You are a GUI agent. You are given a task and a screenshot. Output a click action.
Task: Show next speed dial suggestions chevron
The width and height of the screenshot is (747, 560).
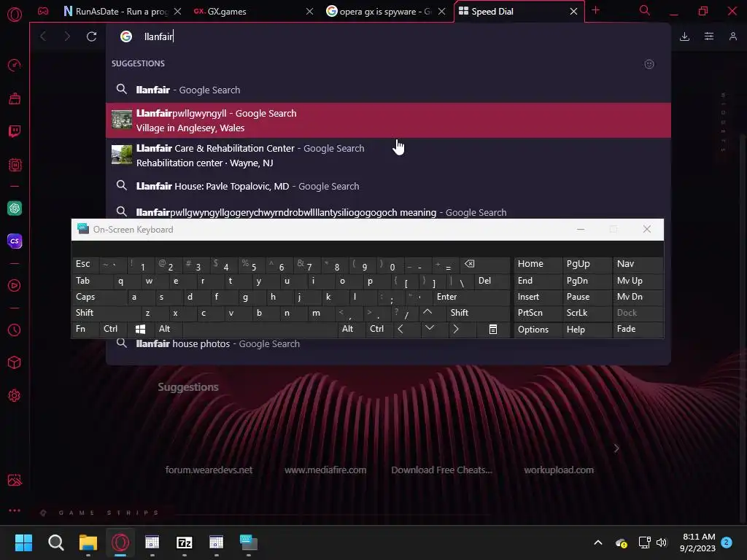(616, 448)
